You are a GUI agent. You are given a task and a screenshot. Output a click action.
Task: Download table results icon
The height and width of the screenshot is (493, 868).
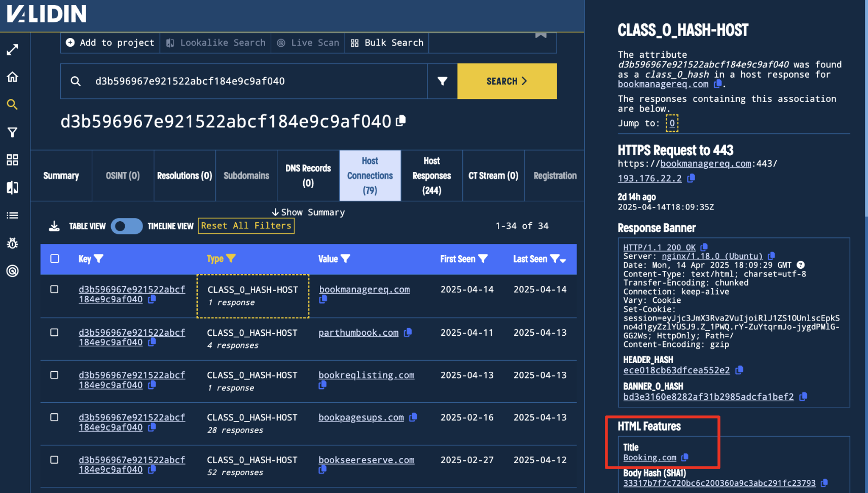(x=54, y=226)
